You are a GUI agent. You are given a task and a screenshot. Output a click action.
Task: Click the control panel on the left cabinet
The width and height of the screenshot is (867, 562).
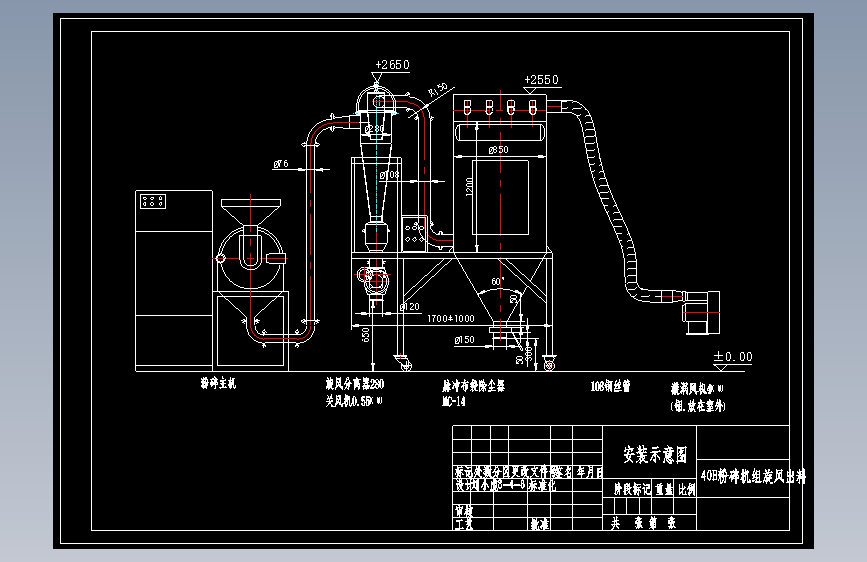point(153,201)
